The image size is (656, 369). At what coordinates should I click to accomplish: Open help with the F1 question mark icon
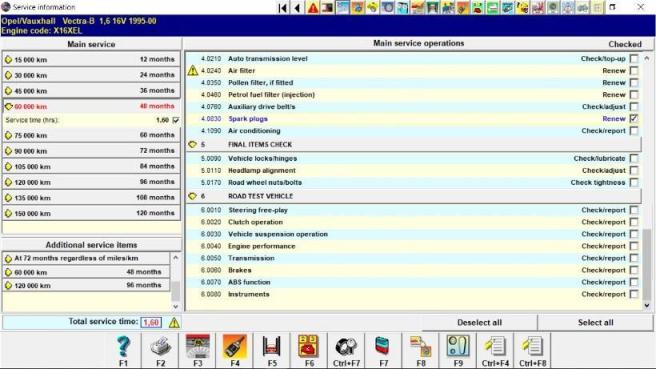(x=123, y=346)
